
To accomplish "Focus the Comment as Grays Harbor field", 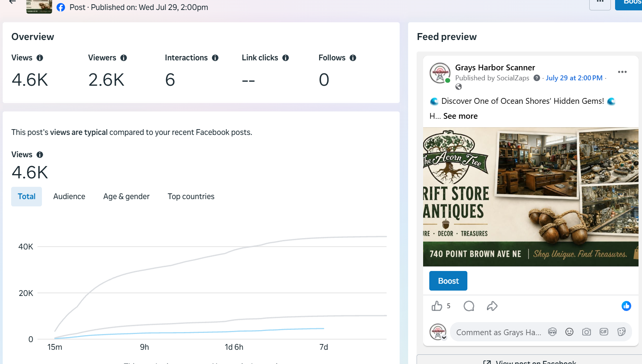I will pos(499,332).
